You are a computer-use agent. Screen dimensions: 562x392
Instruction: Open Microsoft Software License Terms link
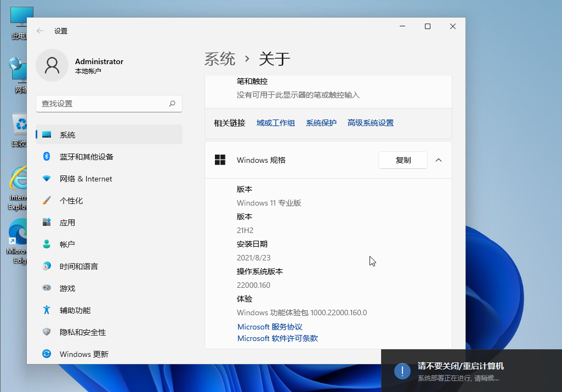[277, 339]
